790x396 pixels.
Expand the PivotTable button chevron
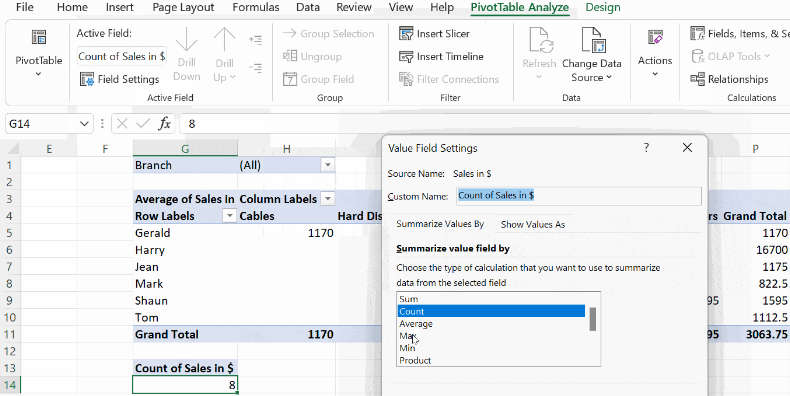39,74
